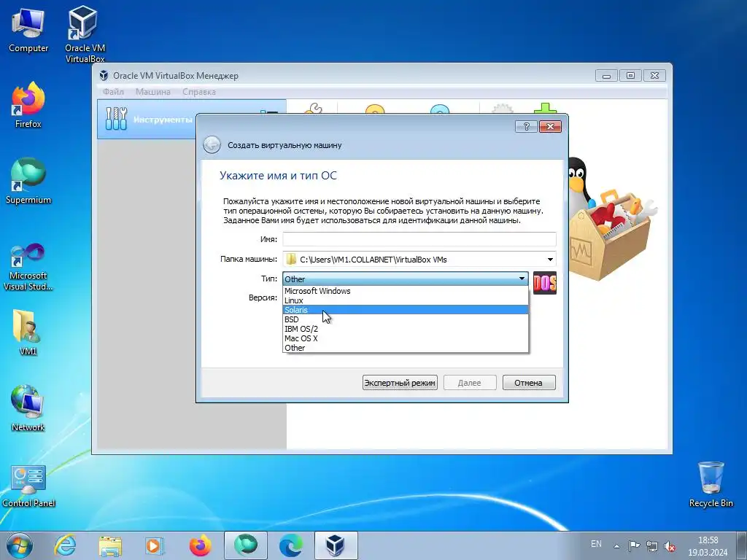
Task: Choose IBM OS/2 from the type list
Action: pos(406,329)
